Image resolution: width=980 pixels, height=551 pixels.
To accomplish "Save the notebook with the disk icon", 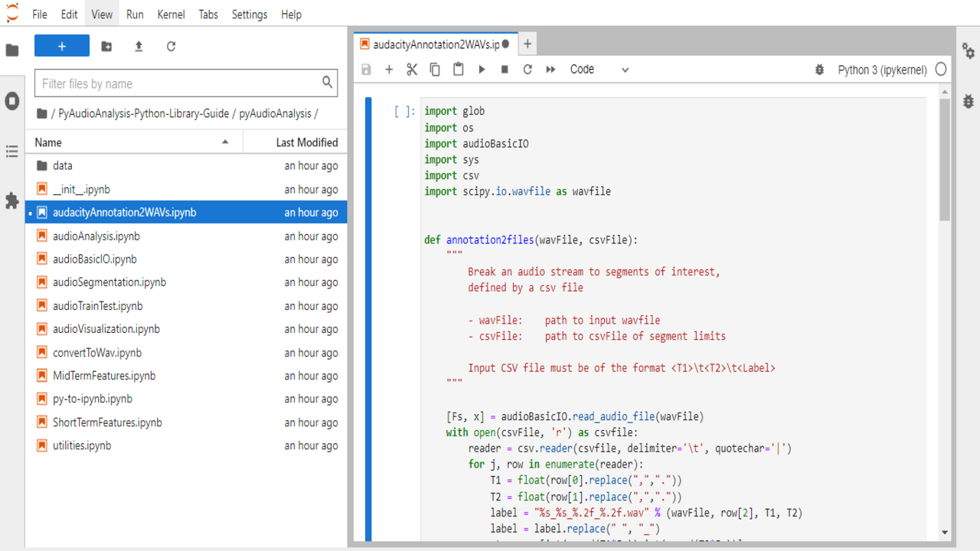I will pyautogui.click(x=366, y=70).
